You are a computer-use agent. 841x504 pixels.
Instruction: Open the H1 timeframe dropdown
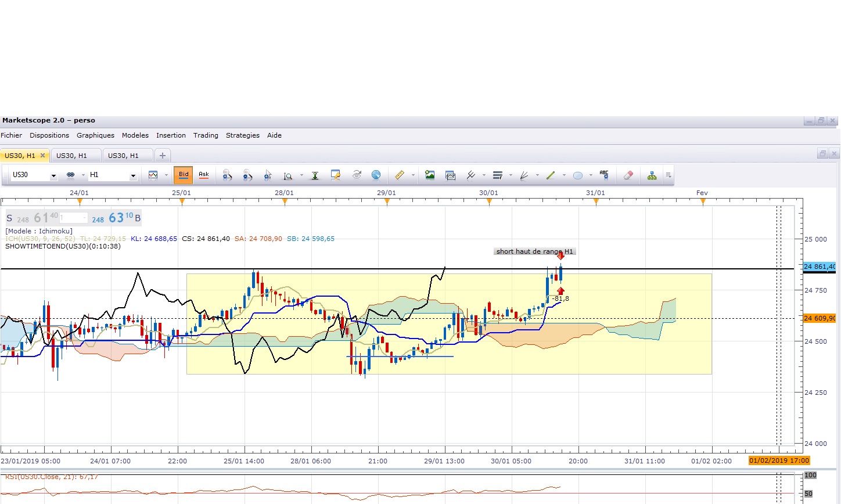pyautogui.click(x=133, y=175)
